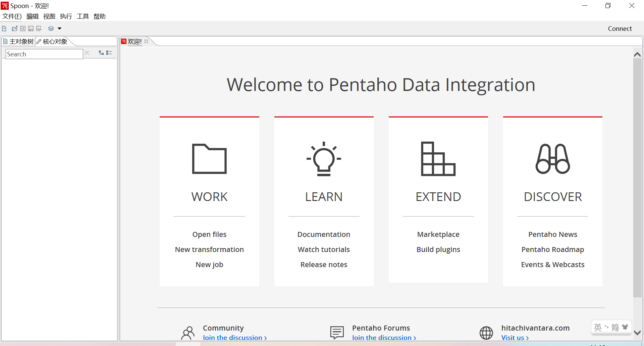Open the perspective switcher dropdown arrow
This screenshot has width=644, height=346.
point(60,29)
